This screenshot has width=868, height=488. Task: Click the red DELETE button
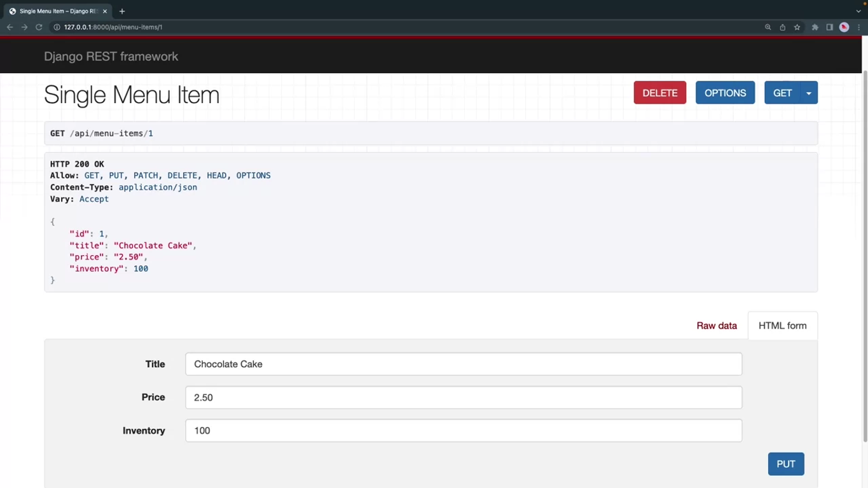coord(660,93)
